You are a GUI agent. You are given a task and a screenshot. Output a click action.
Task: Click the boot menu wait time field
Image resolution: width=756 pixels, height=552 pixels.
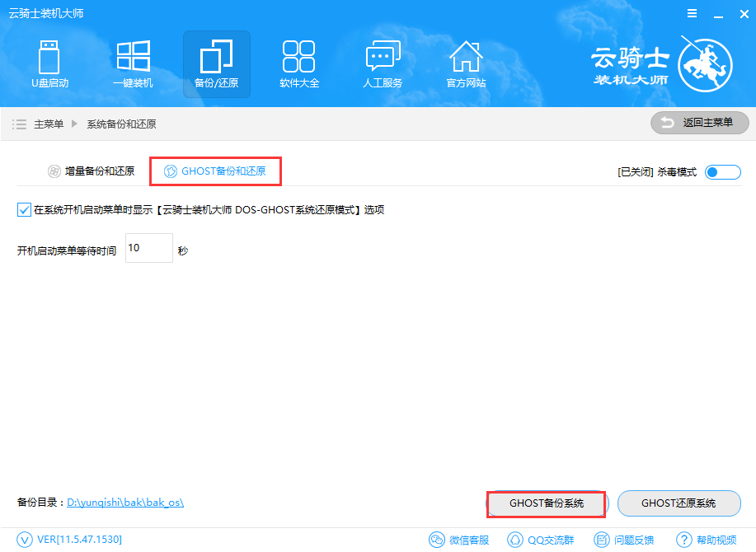pos(149,248)
